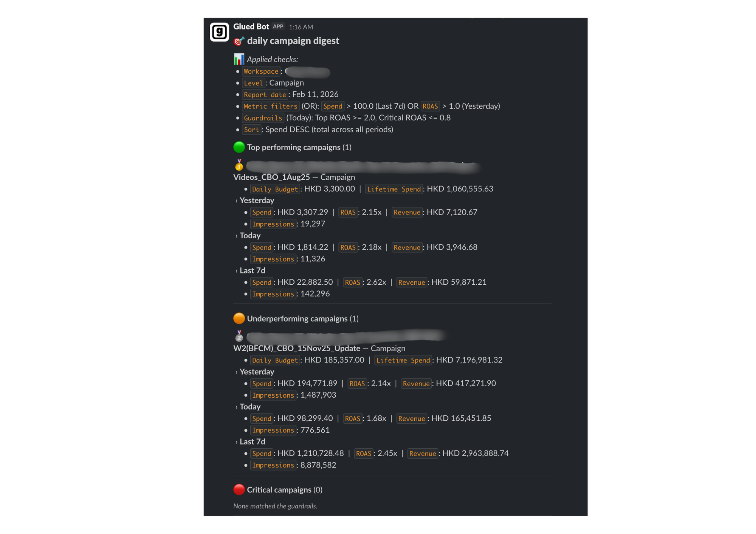Viewport: 756px width, 534px height.
Task: Click the dart emoji beside daily campaign digest
Action: click(239, 41)
